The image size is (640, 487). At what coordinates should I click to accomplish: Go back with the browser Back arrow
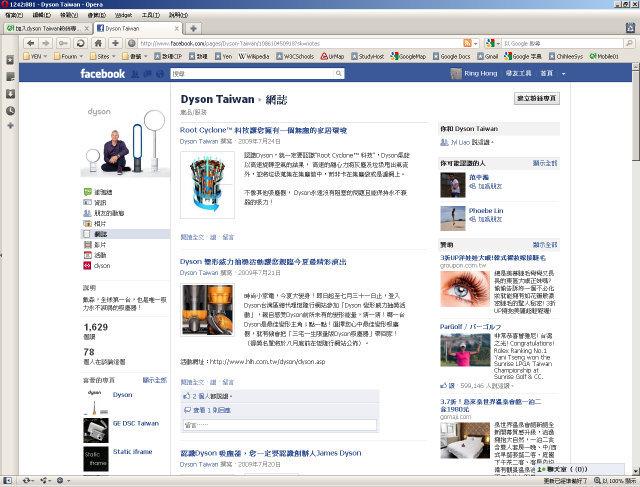tap(31, 43)
